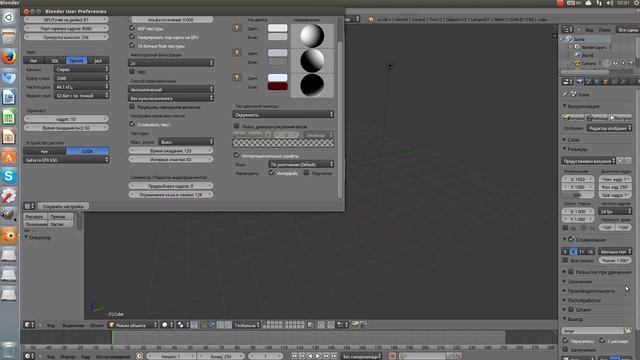Image resolution: width=640 pixels, height=360 pixels.
Task: Select the OpenAL audio device tab
Action: point(76,60)
